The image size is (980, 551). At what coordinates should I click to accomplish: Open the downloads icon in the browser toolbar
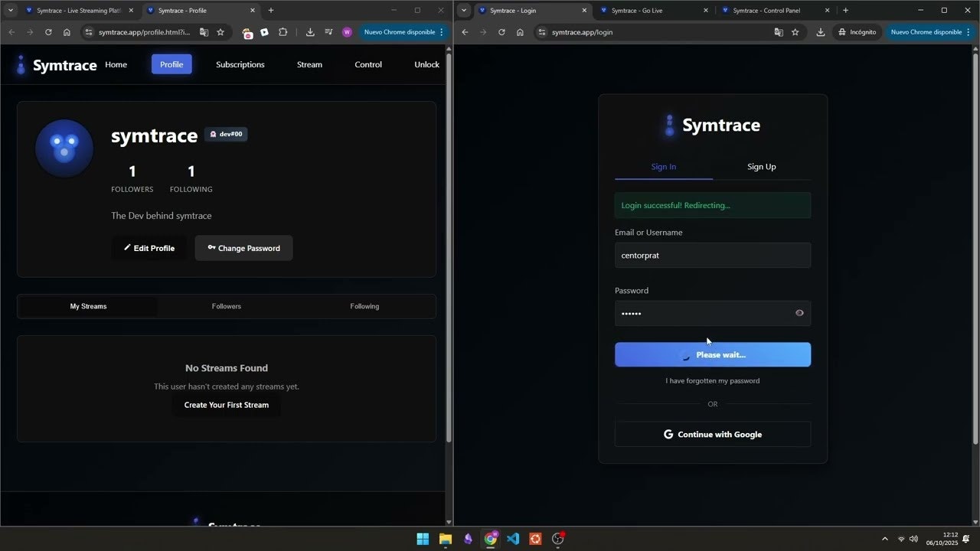point(309,32)
